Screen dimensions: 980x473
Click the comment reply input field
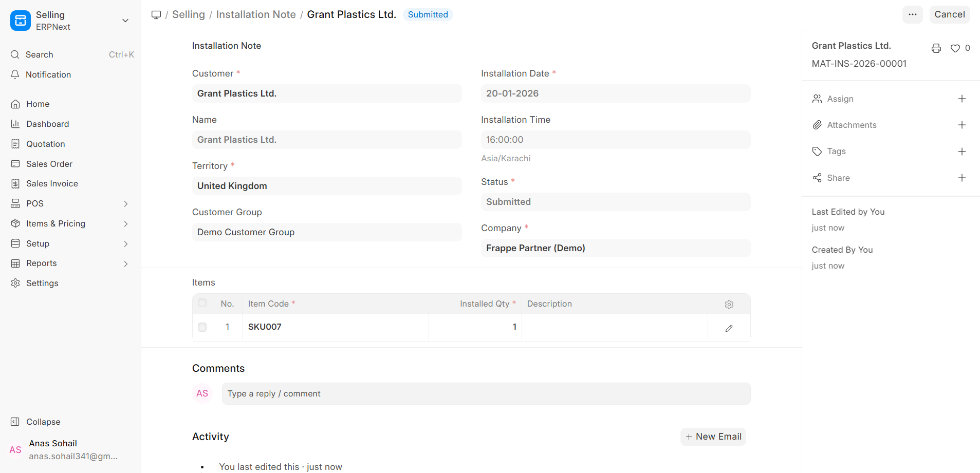coord(486,393)
